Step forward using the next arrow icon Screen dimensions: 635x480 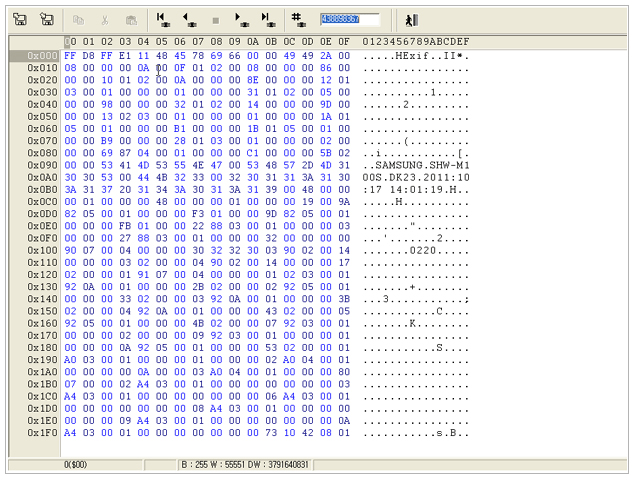point(241,19)
